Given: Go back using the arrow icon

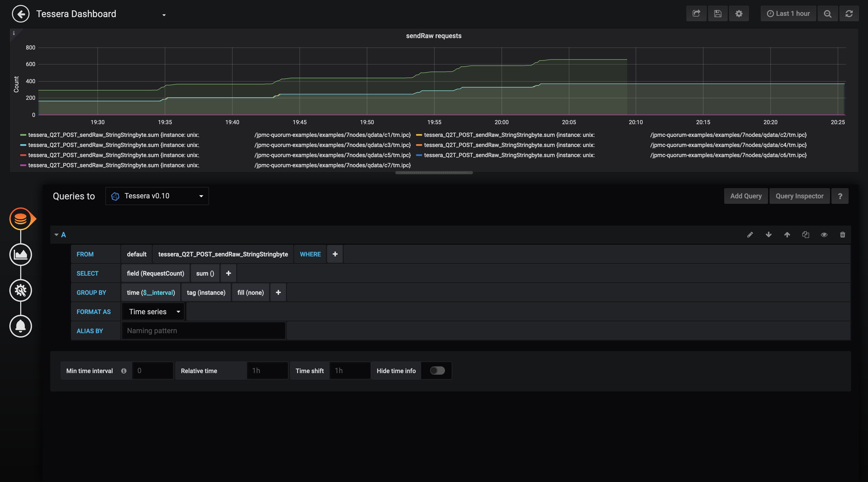Looking at the screenshot, I should tap(21, 14).
